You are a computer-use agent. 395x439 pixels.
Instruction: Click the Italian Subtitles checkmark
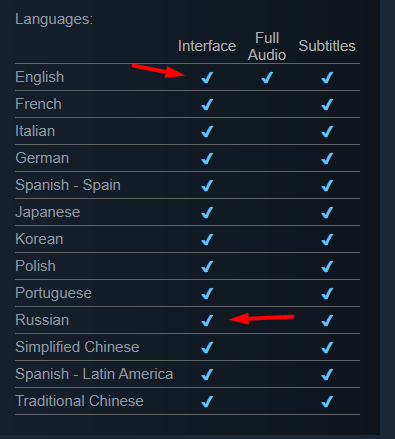327,132
